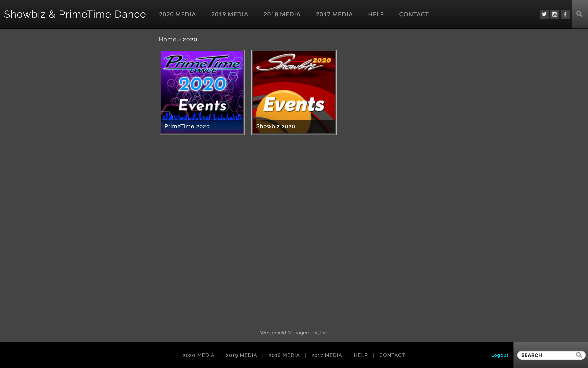
Task: Open HELP in top navigation
Action: 376,14
